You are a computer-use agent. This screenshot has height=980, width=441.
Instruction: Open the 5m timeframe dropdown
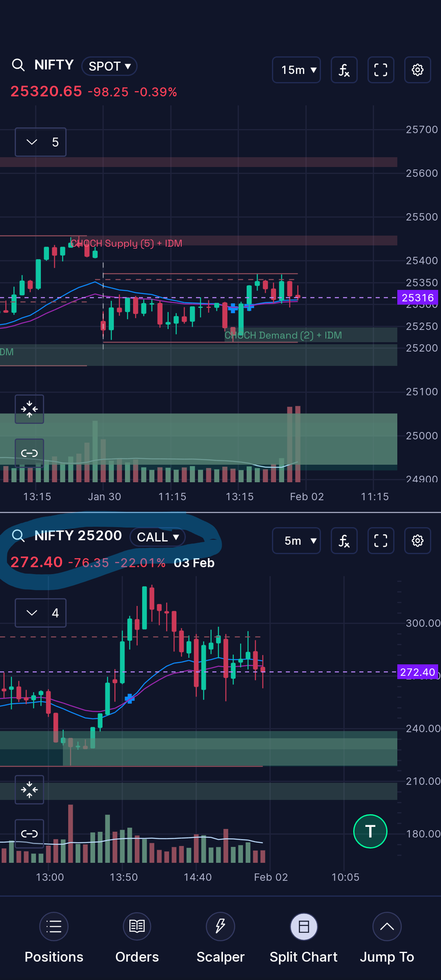tap(296, 541)
